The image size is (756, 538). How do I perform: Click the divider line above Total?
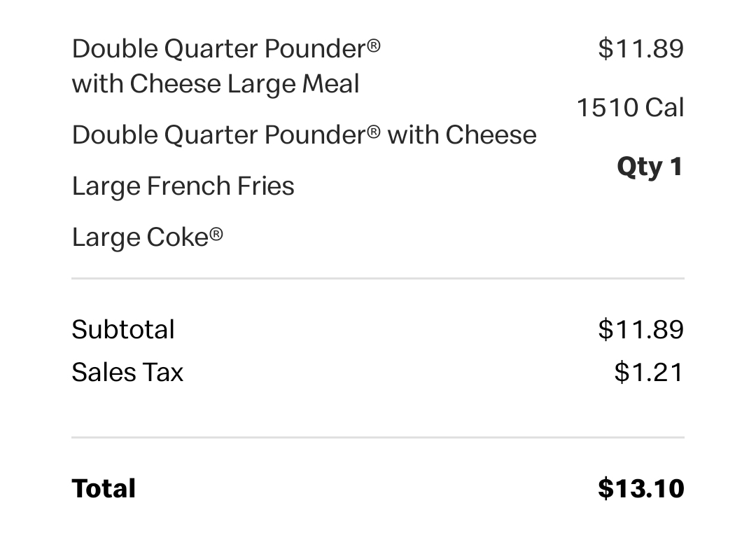click(378, 438)
